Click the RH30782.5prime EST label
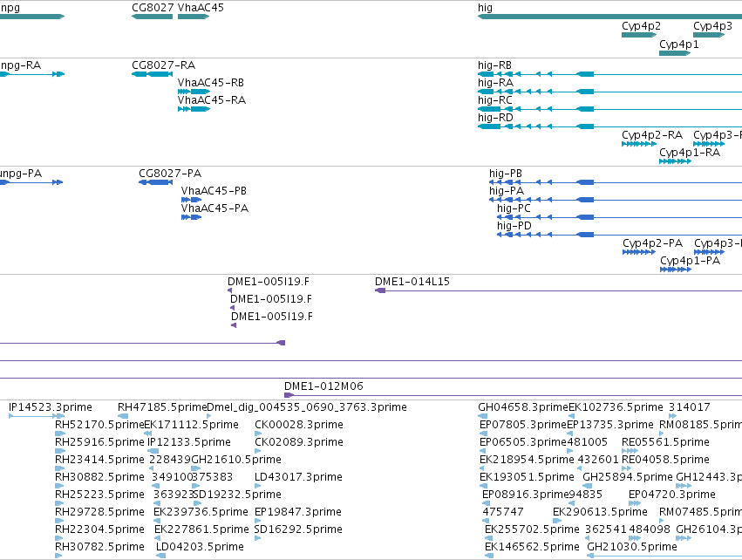Viewport: 742px width, 560px height. click(99, 548)
